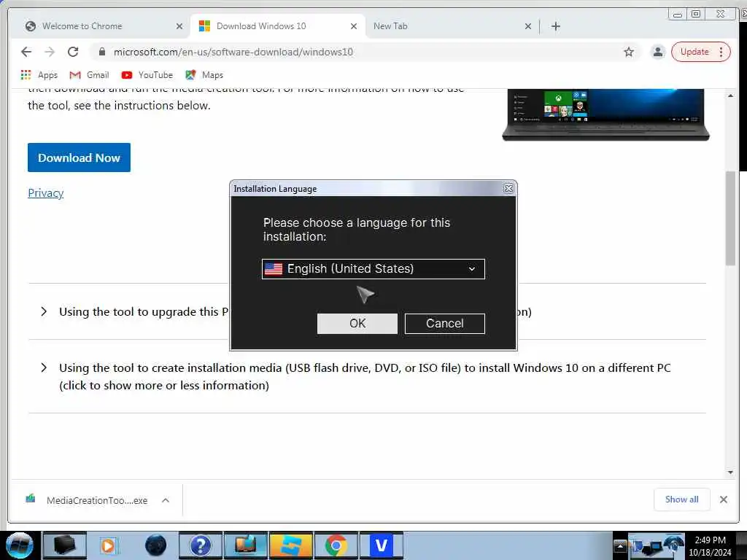This screenshot has width=747, height=560.
Task: Click the network icon in system tray
Action: pyautogui.click(x=652, y=547)
